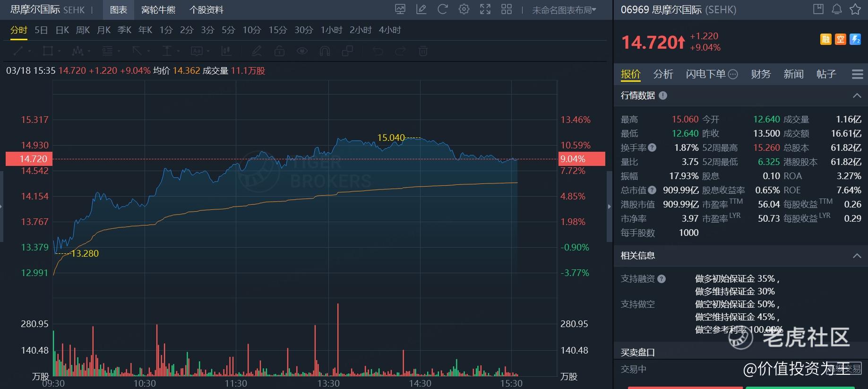Switch to 窝轮牛熊 tab
Screen dimensions: 868x389
point(158,9)
